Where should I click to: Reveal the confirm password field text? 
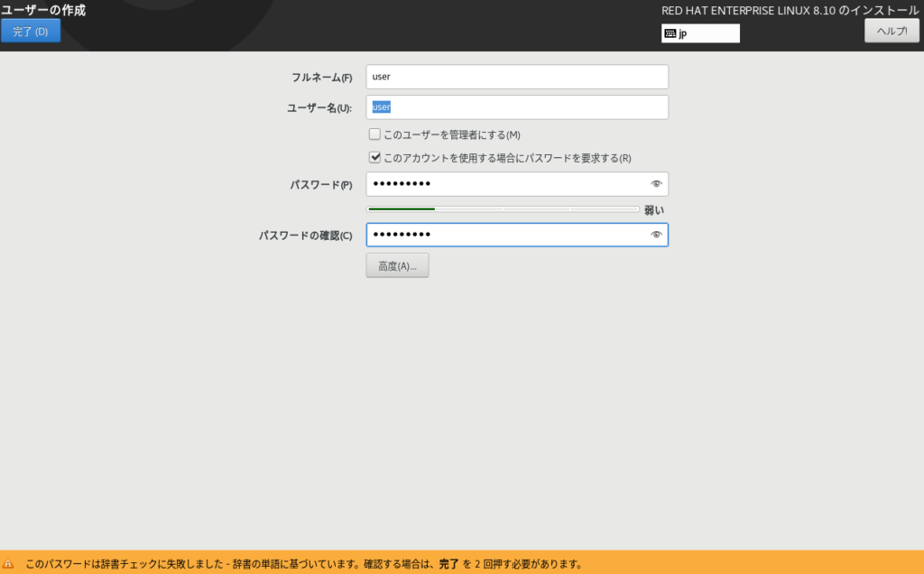pos(656,236)
